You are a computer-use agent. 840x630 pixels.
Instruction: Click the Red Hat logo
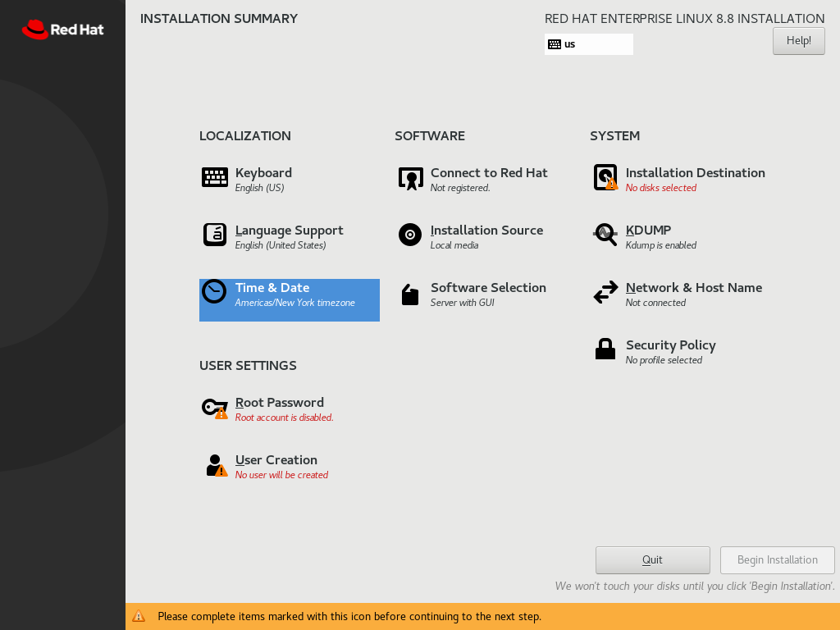click(x=62, y=30)
